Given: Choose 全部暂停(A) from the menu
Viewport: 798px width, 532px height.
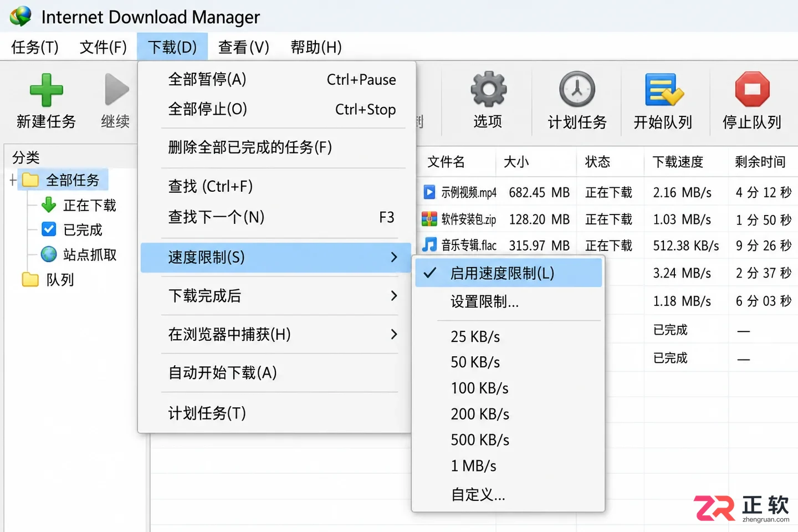Looking at the screenshot, I should 275,79.
